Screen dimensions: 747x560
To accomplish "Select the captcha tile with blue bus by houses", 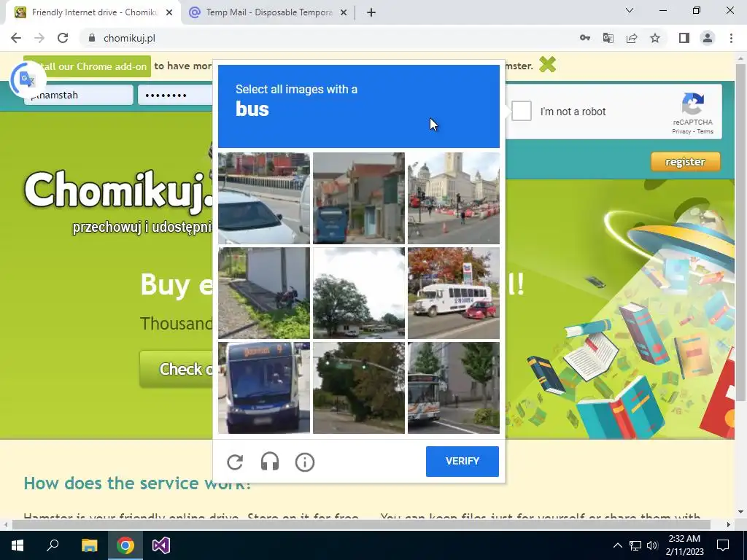I will pos(359,198).
